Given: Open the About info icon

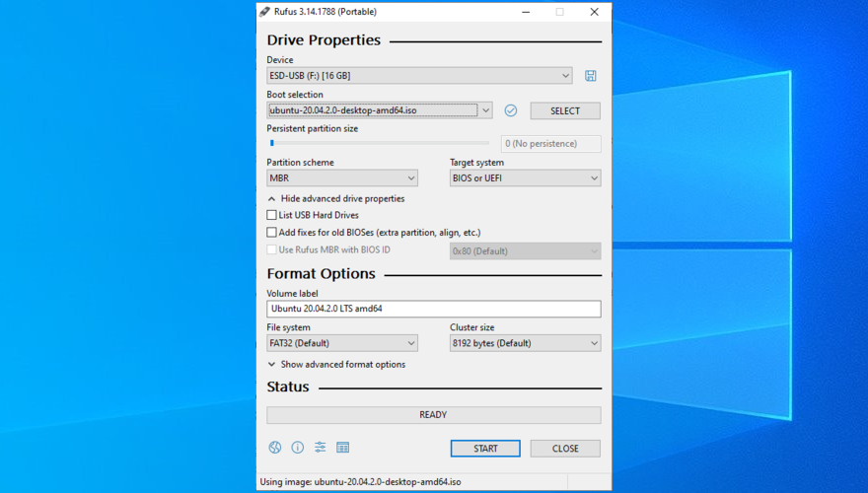Looking at the screenshot, I should click(x=298, y=448).
